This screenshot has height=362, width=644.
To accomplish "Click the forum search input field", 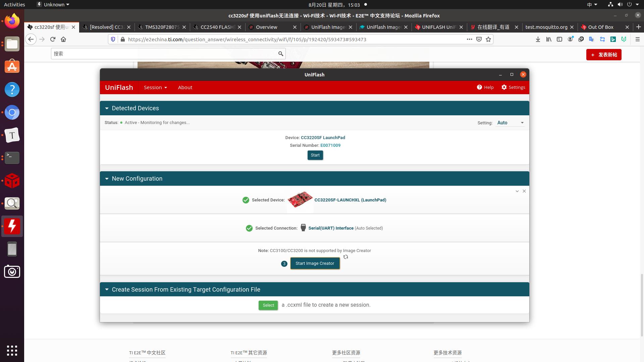I will tap(164, 54).
